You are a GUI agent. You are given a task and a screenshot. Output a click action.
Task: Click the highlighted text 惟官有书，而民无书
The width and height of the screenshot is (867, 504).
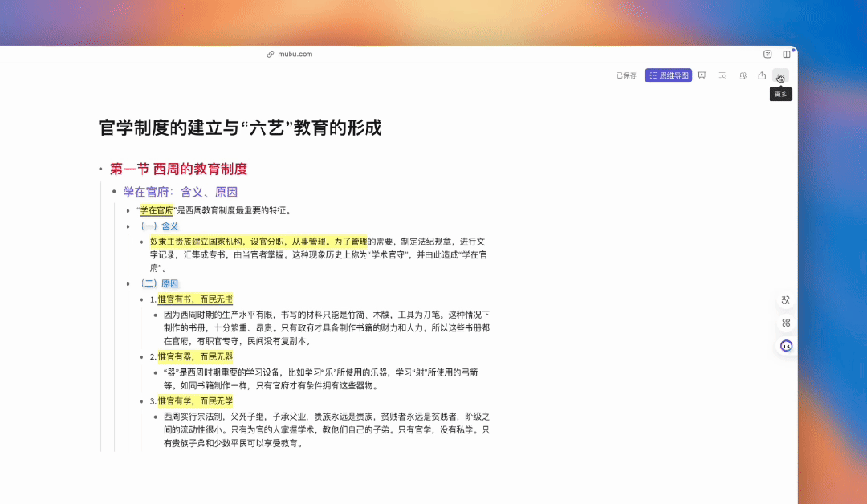coord(195,299)
